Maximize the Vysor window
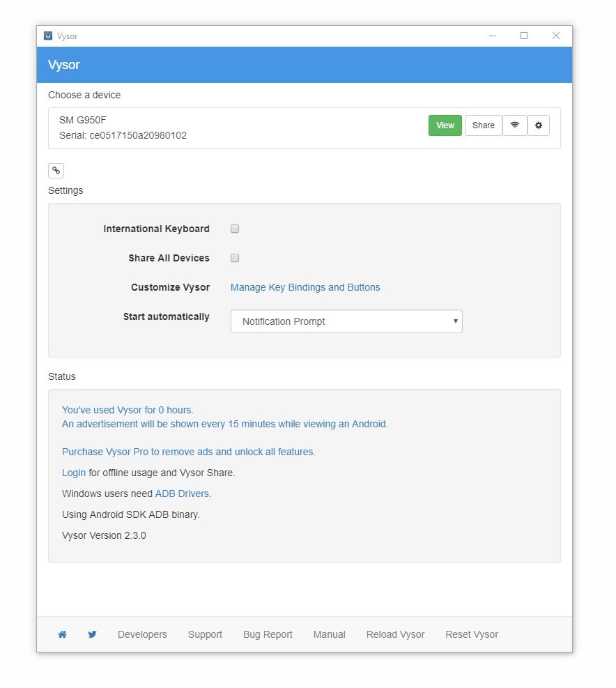The width and height of the screenshot is (616, 688). pos(524,36)
